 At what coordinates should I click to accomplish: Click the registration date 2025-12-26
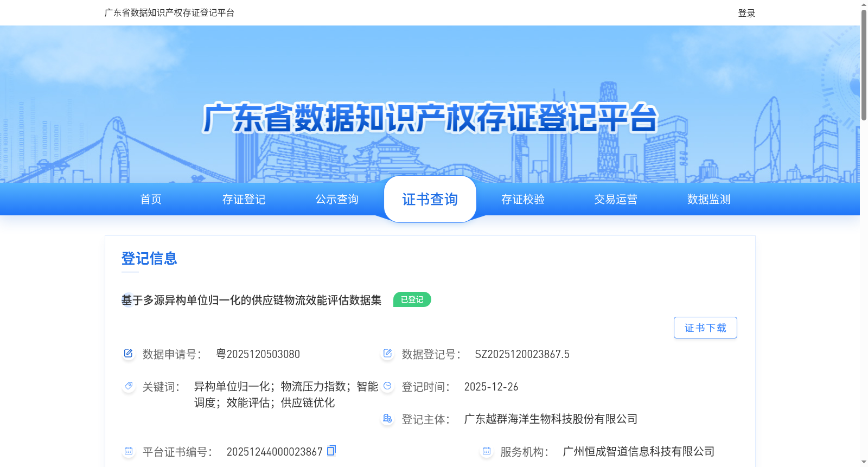point(492,387)
